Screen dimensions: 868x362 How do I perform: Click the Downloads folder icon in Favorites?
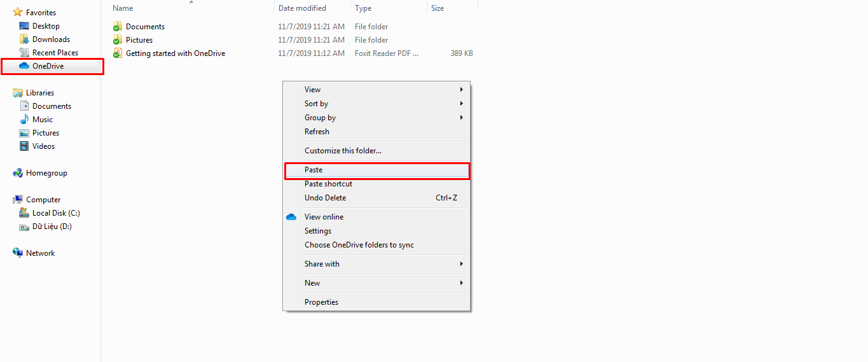click(x=24, y=39)
